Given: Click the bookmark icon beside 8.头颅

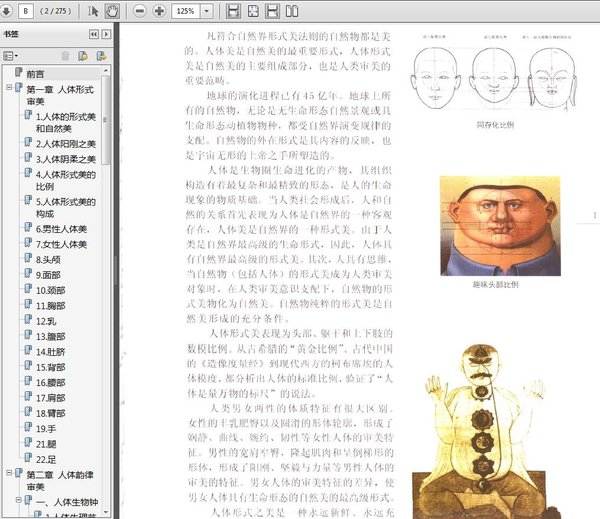Looking at the screenshot, I should [28, 258].
